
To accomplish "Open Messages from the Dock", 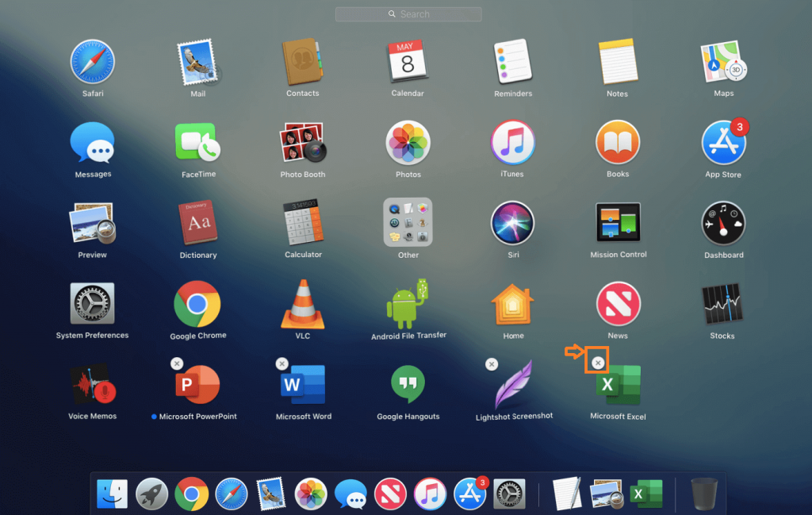I will click(x=350, y=494).
